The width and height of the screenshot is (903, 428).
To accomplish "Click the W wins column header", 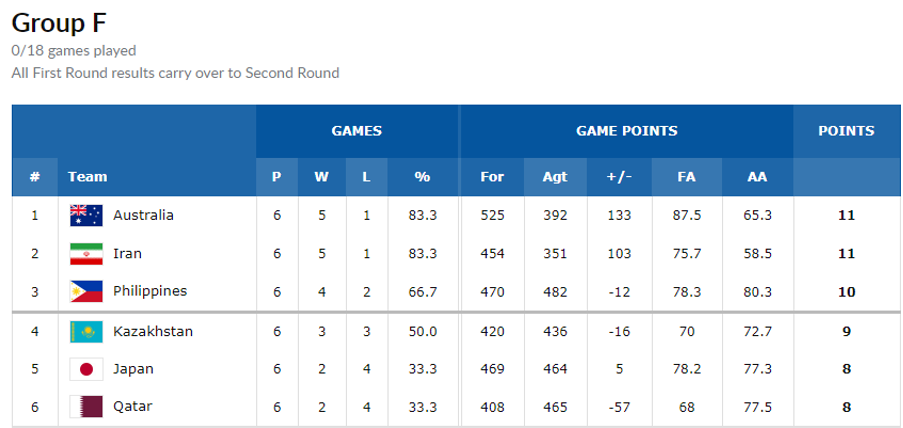I will pos(321,177).
